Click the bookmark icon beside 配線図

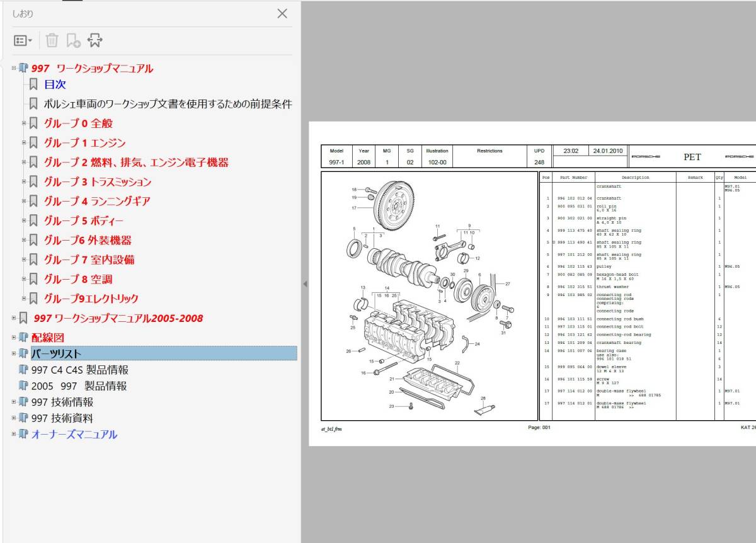23,338
